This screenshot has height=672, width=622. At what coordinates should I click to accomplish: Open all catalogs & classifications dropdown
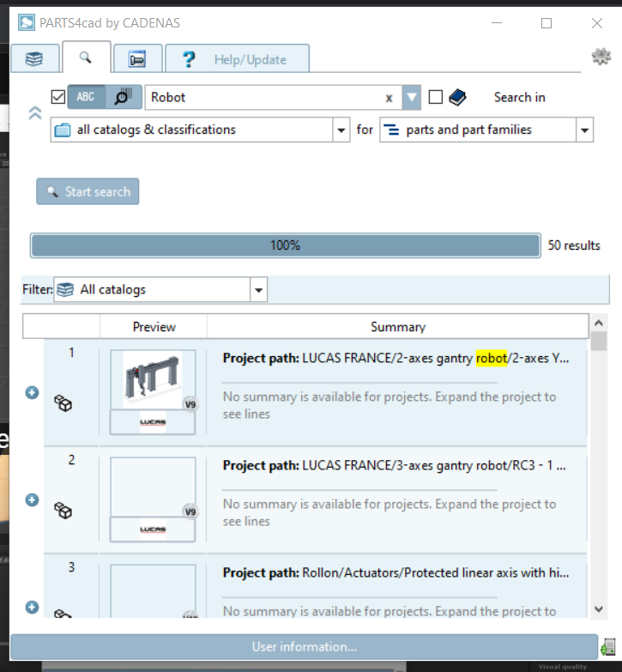200,130
